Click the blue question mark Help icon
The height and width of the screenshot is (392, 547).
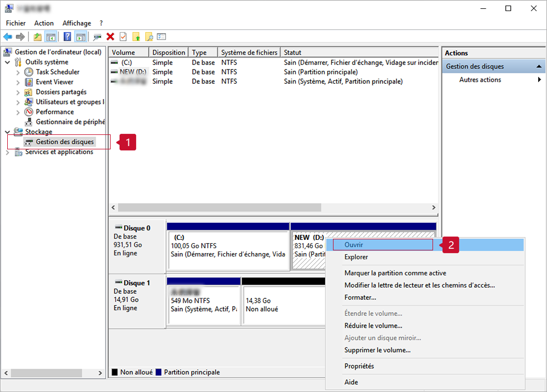tap(67, 37)
